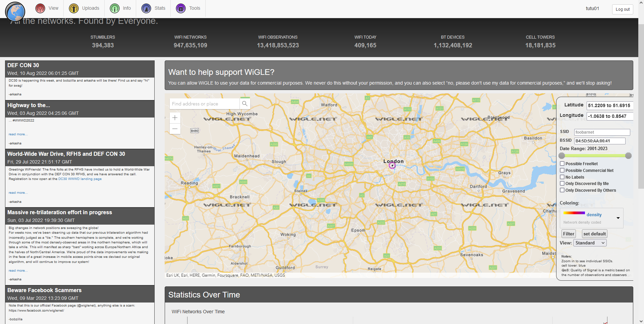Click the Find address or place field
The height and width of the screenshot is (324, 644).
pyautogui.click(x=205, y=104)
